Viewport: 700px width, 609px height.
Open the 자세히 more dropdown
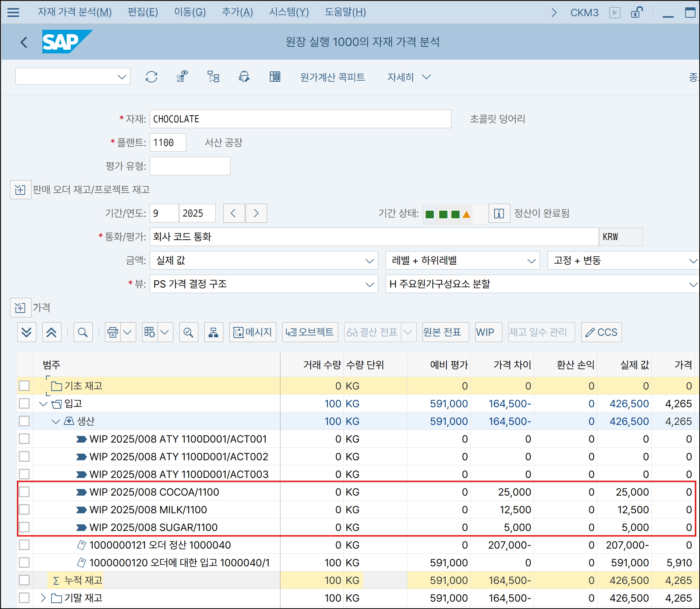coord(409,77)
